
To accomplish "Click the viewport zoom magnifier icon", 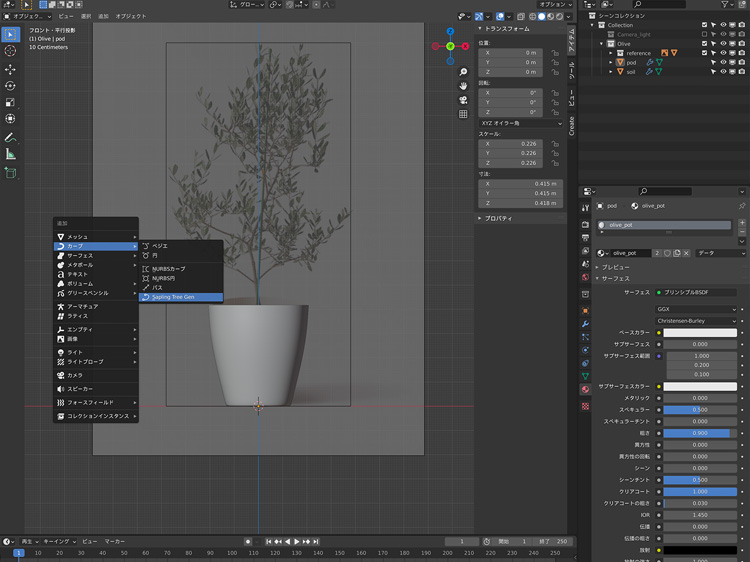I will click(464, 73).
